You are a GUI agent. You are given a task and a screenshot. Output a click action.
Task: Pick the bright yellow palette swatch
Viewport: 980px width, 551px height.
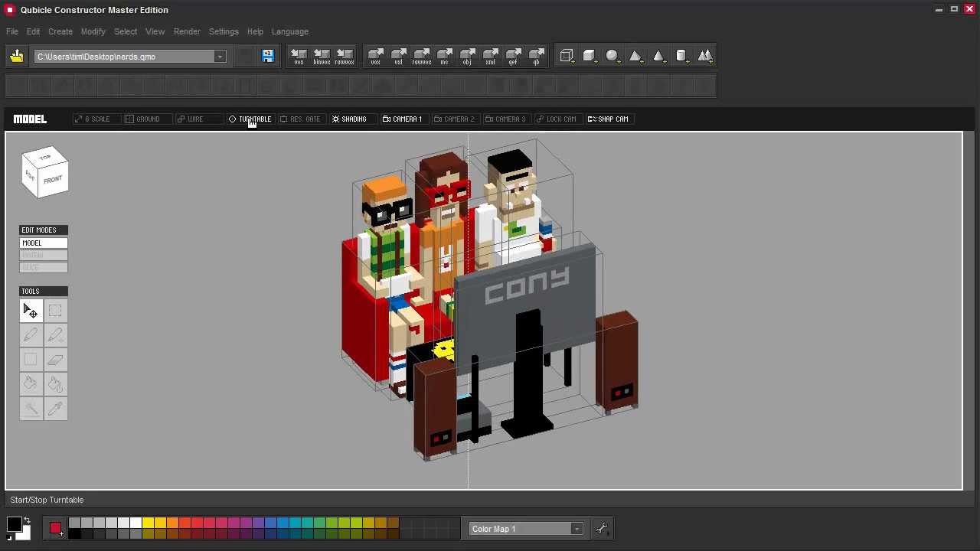[x=148, y=523]
